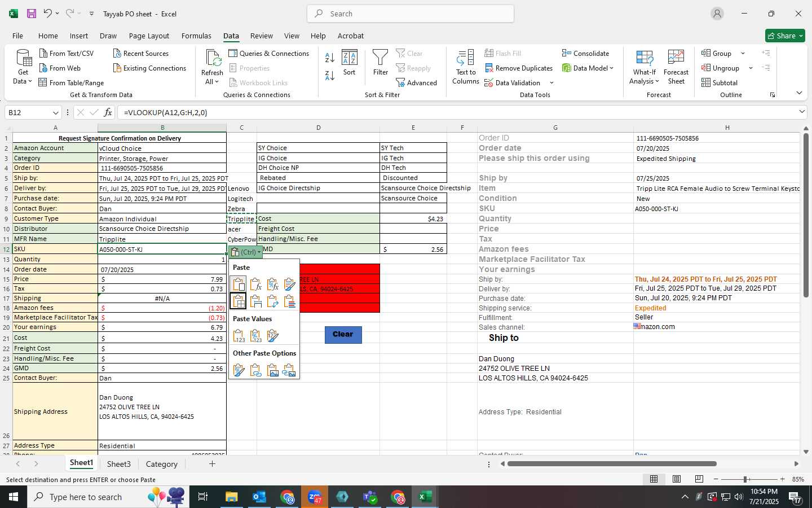The image size is (812, 508).
Task: Click the Insert Function fx icon
Action: [108, 112]
